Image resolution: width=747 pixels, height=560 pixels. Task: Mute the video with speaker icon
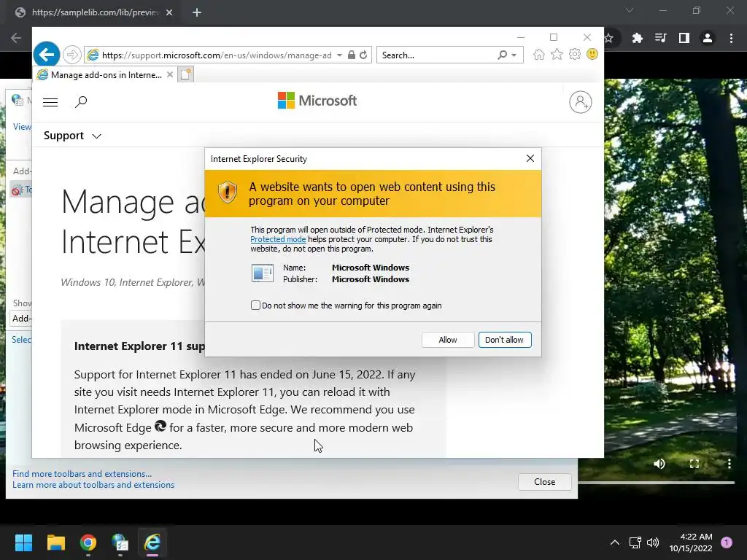pyautogui.click(x=659, y=463)
